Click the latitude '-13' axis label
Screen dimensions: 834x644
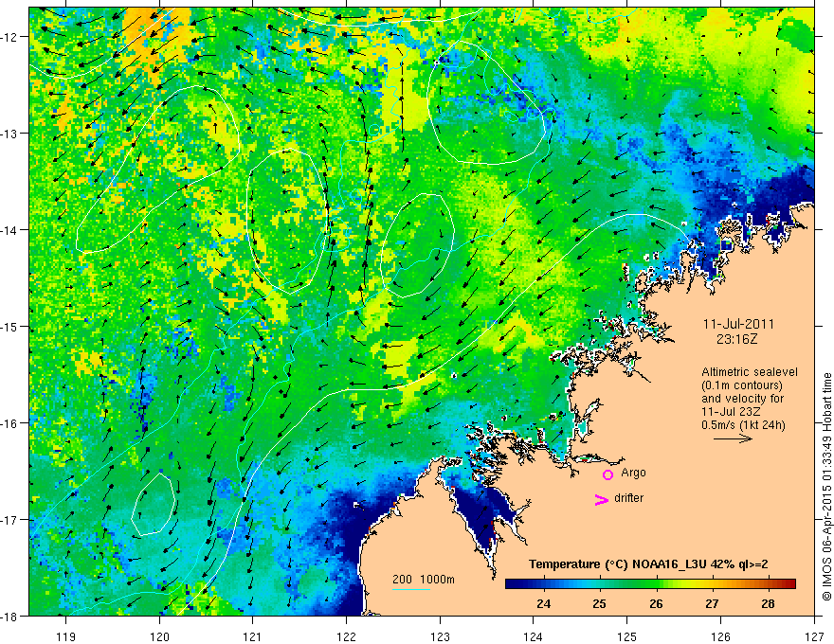pyautogui.click(x=10, y=134)
